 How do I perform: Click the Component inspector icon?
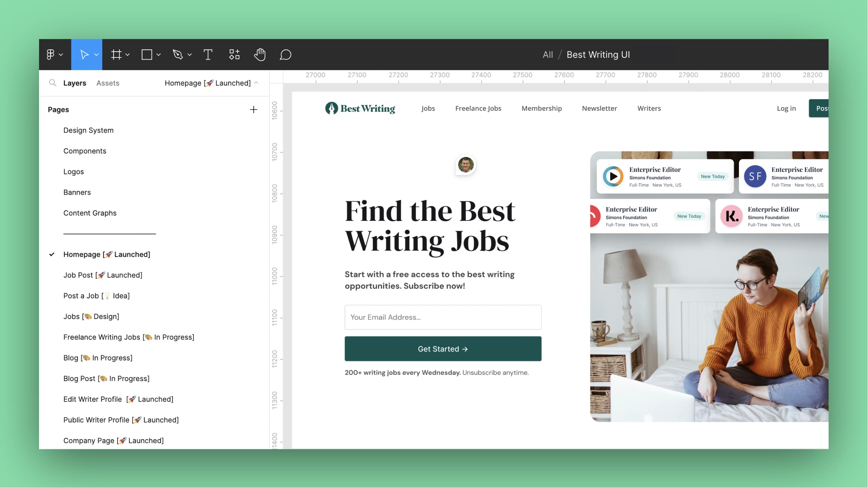coord(234,54)
